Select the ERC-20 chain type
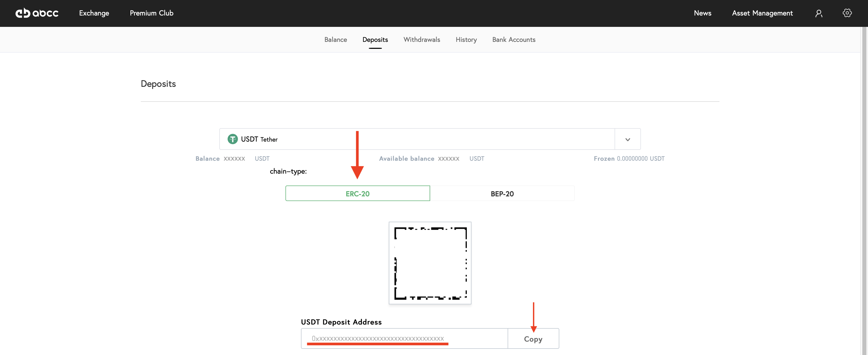868x355 pixels. (x=358, y=194)
